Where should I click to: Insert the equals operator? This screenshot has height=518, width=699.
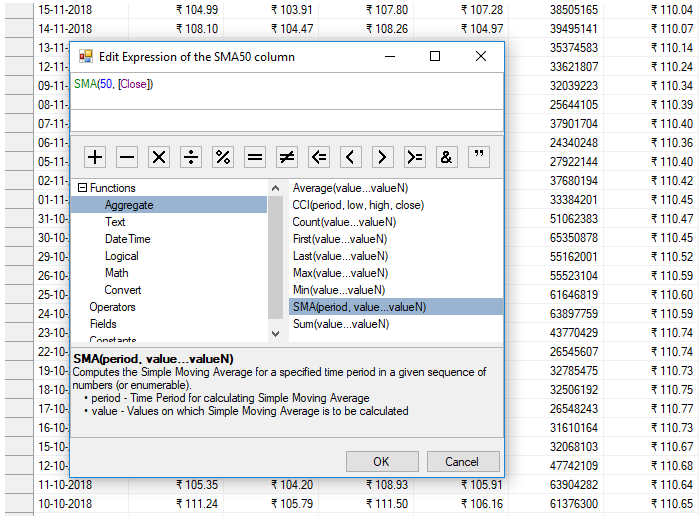click(255, 157)
